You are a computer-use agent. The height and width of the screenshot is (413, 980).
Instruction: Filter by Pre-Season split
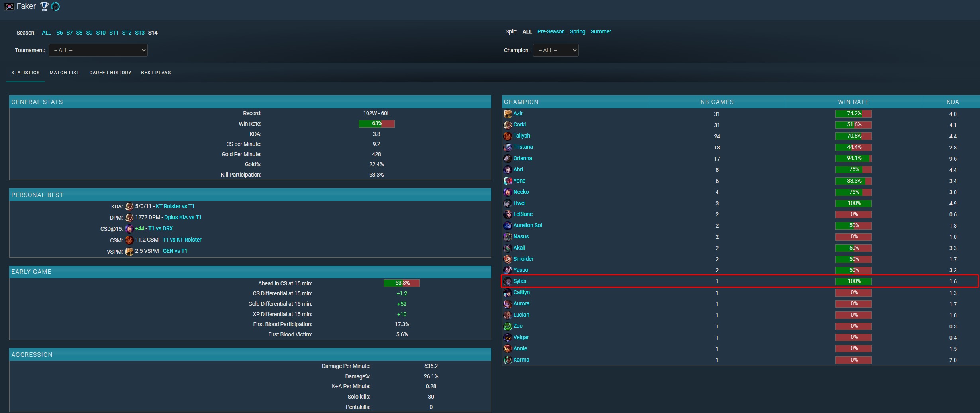(551, 31)
